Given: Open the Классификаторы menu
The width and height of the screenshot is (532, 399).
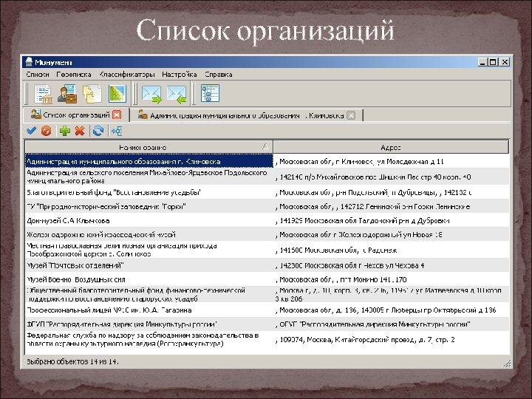Looking at the screenshot, I should (127, 75).
